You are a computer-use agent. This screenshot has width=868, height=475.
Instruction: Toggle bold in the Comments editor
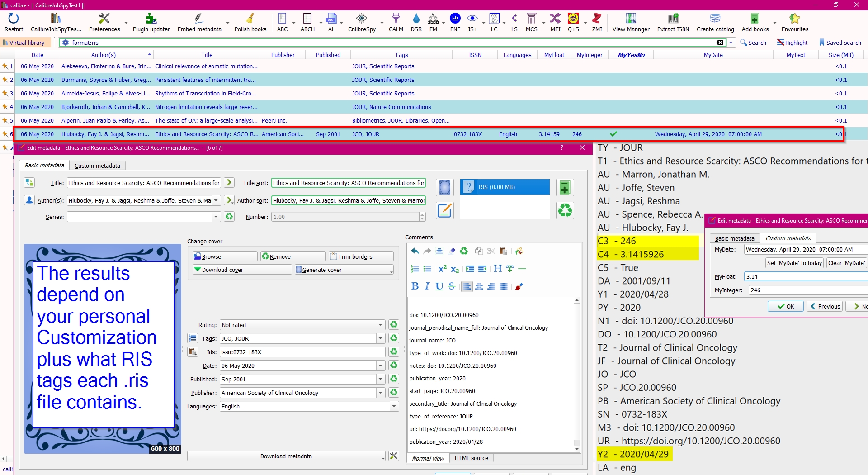tap(415, 286)
